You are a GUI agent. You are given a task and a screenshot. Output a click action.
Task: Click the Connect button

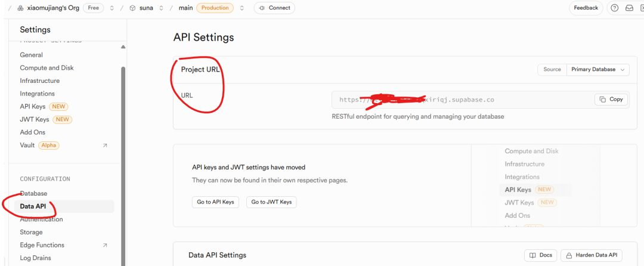click(274, 8)
